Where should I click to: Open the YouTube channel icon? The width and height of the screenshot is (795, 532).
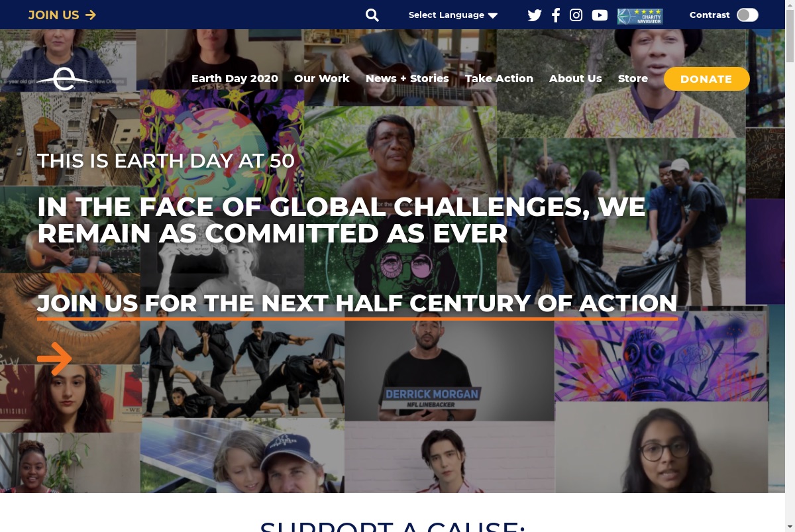coord(600,15)
